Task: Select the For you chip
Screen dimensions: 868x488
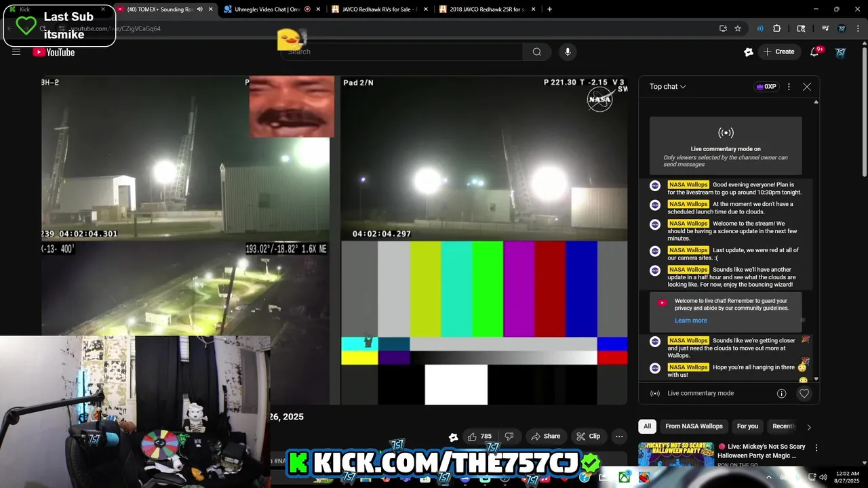Action: click(x=747, y=426)
